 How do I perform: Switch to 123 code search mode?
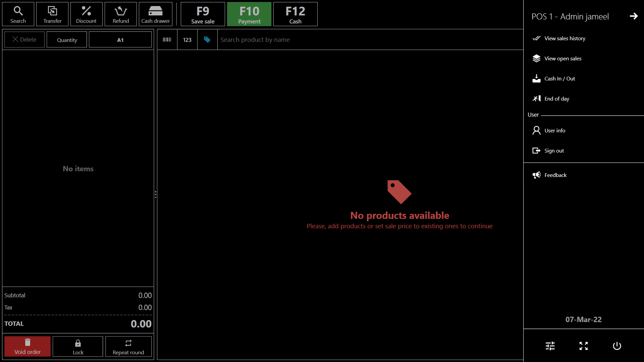(x=187, y=40)
